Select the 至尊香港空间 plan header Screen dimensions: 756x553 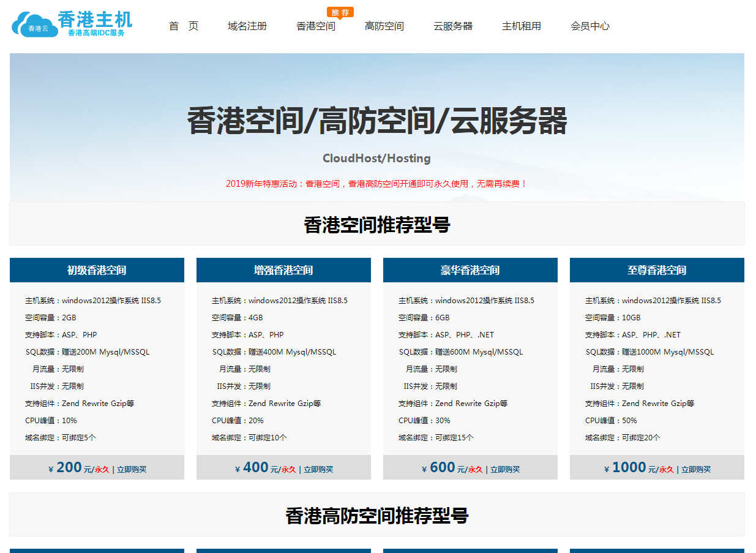tap(657, 270)
